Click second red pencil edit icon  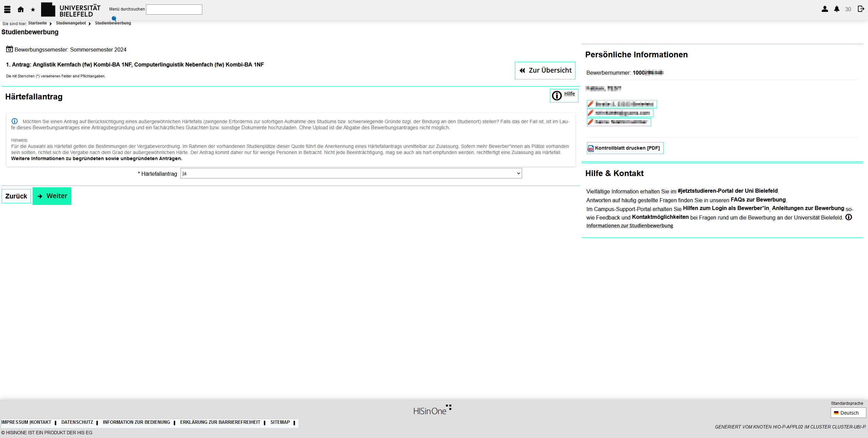pyautogui.click(x=591, y=113)
